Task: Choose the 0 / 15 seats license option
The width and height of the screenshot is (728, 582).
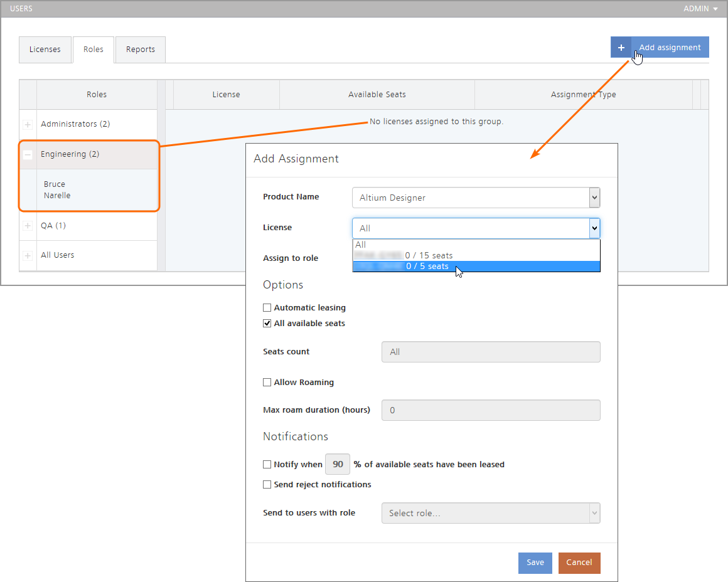Action: coord(428,255)
